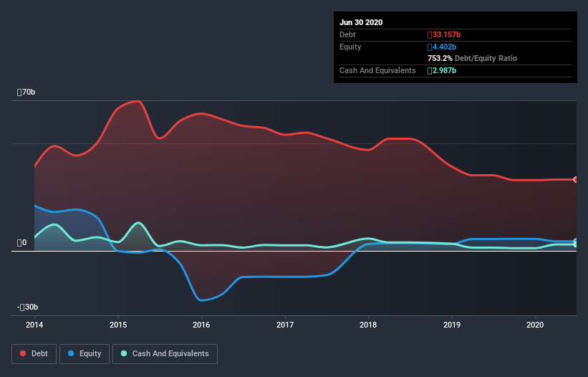The height and width of the screenshot is (377, 588).
Task: Click the blue Equity endpoint marker
Action: [x=576, y=242]
